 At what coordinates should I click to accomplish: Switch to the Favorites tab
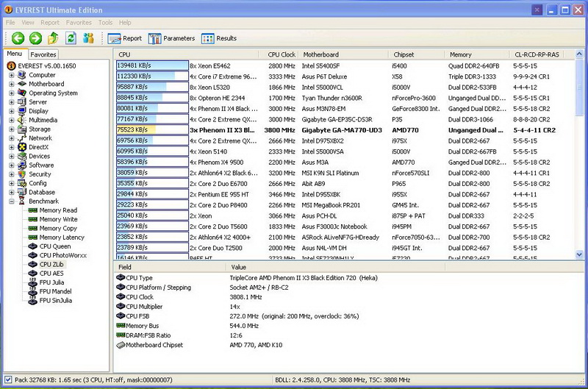(x=43, y=54)
